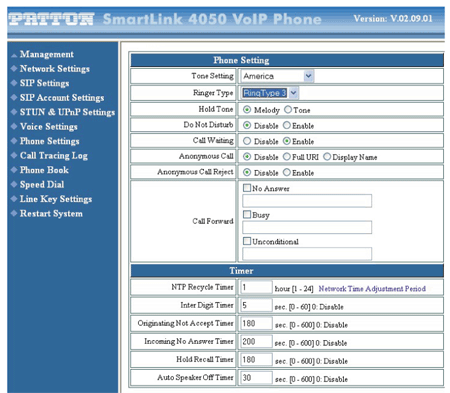Choose Display Name for Anonymous Call
450x393 pixels.
[x=327, y=157]
